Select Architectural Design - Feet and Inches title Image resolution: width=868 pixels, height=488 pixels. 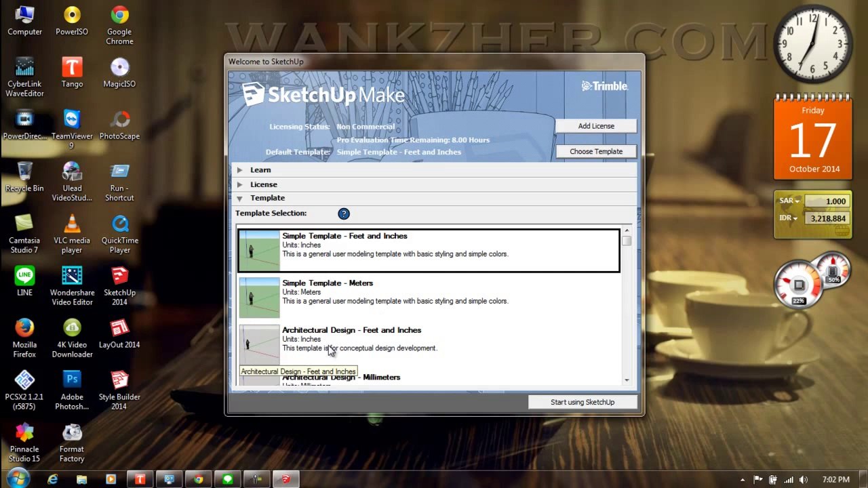[351, 330]
